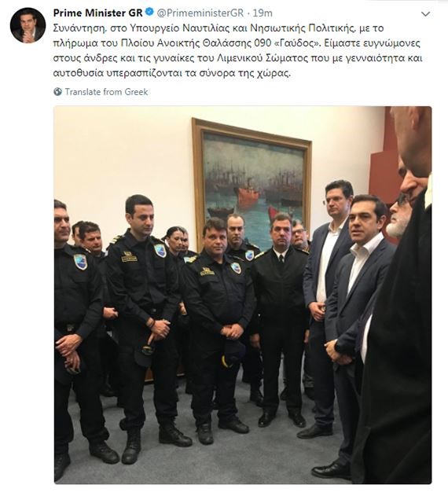Open the Prime Minister GR profile avatar
This screenshot has width=448, height=496.
coord(28,25)
